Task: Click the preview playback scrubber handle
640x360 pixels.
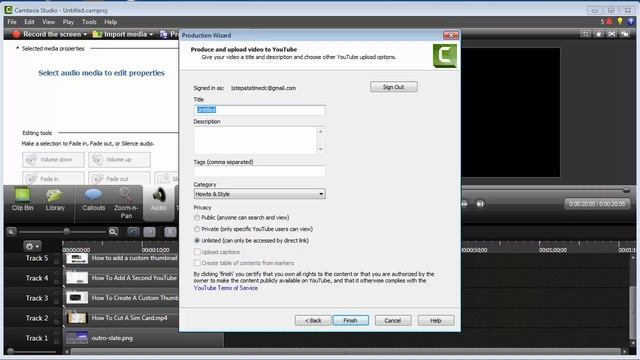Action: (627, 190)
